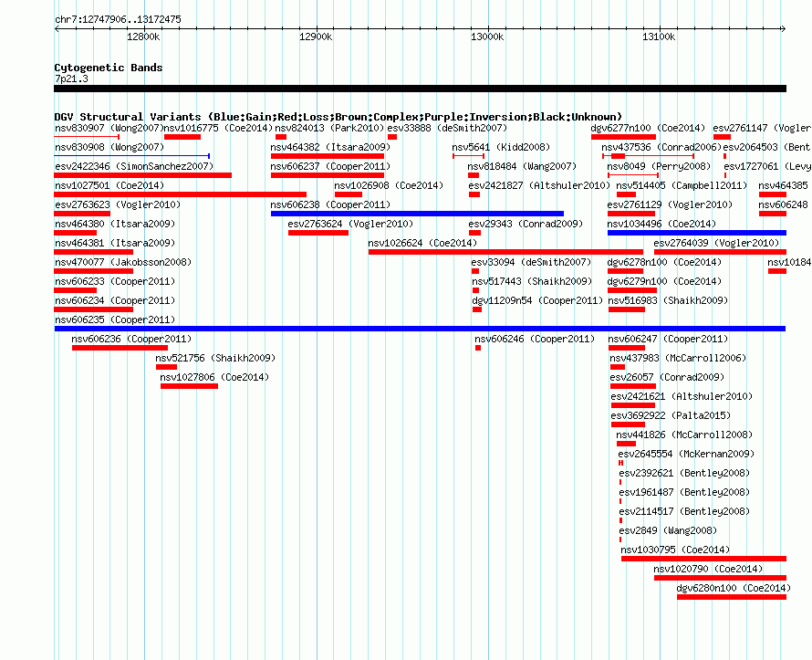This screenshot has width=812, height=660.
Task: Click nsv818484 (Wang2007) label
Action: pos(522,166)
